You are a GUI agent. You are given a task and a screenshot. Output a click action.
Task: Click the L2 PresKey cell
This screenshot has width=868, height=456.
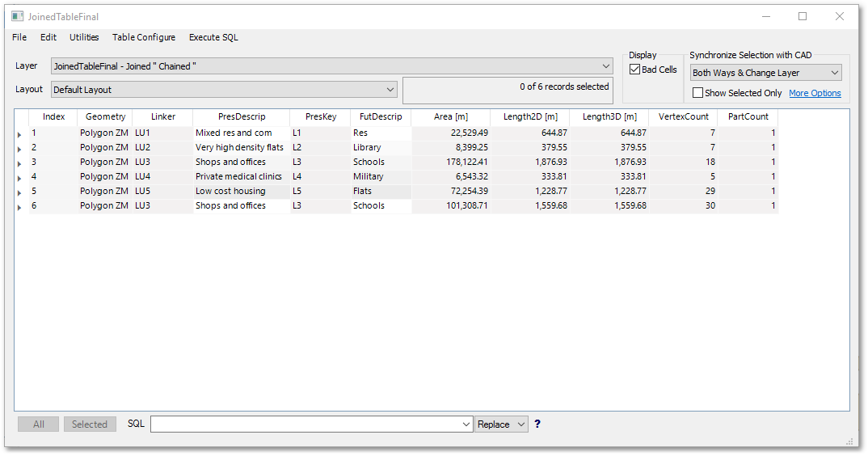click(x=321, y=147)
